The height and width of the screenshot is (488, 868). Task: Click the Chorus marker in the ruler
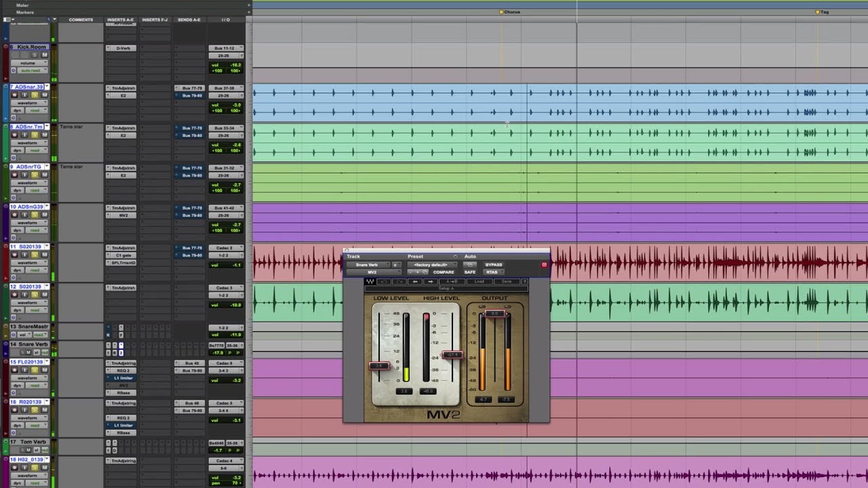(x=510, y=12)
